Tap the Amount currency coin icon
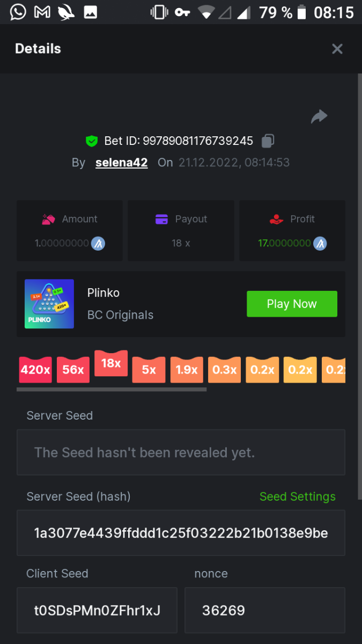This screenshot has width=362, height=644. click(x=98, y=243)
